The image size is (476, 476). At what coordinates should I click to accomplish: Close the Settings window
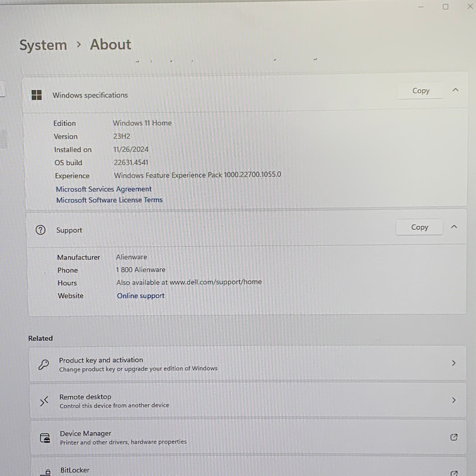coord(470,6)
